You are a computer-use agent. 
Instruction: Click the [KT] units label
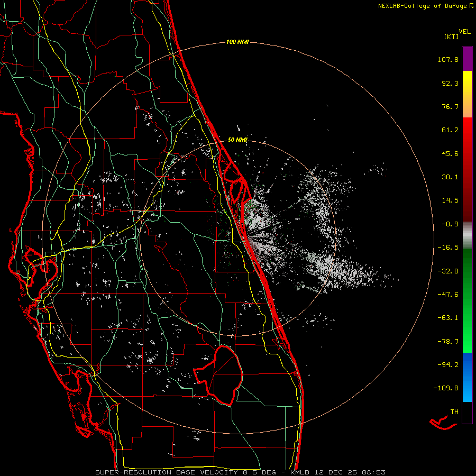tap(451, 36)
